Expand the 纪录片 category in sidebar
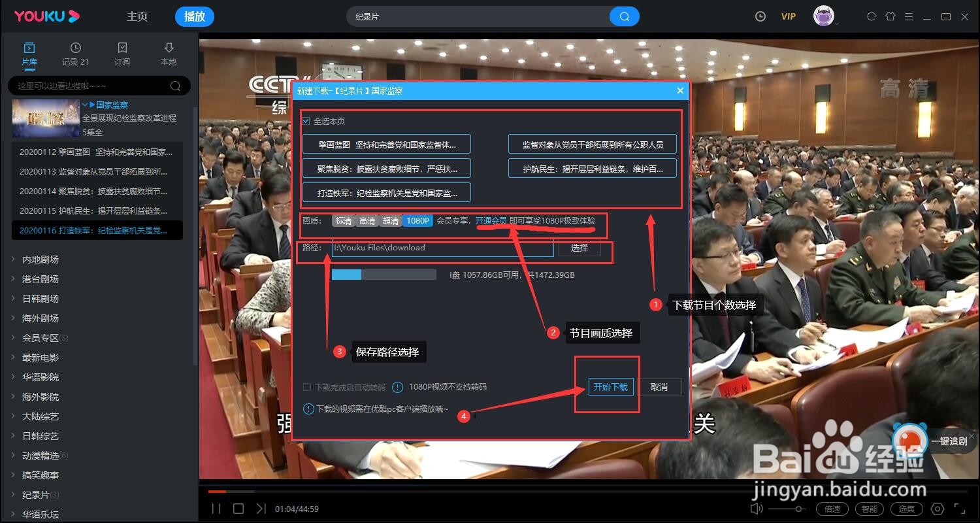Image resolution: width=980 pixels, height=523 pixels. point(36,494)
